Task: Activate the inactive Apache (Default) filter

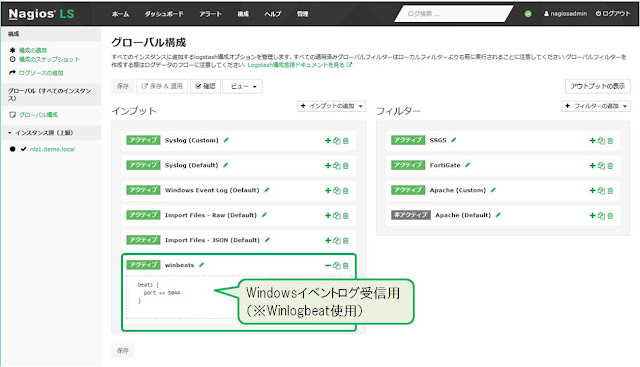Action: click(411, 215)
